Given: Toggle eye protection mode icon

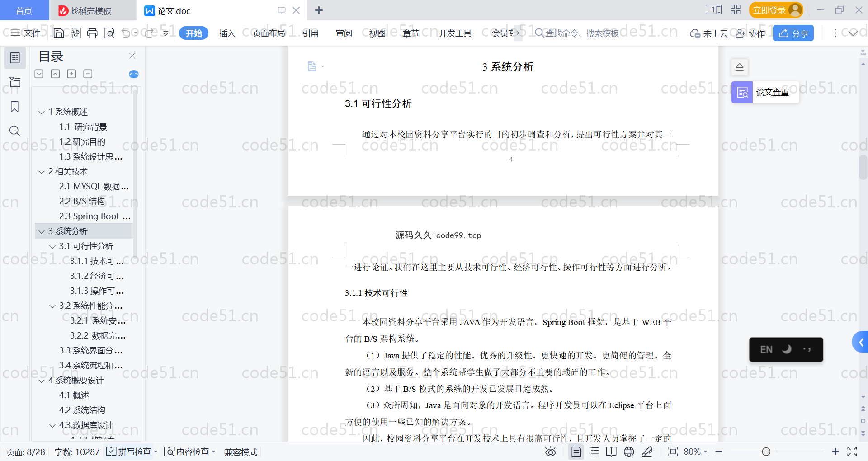Looking at the screenshot, I should (x=551, y=452).
